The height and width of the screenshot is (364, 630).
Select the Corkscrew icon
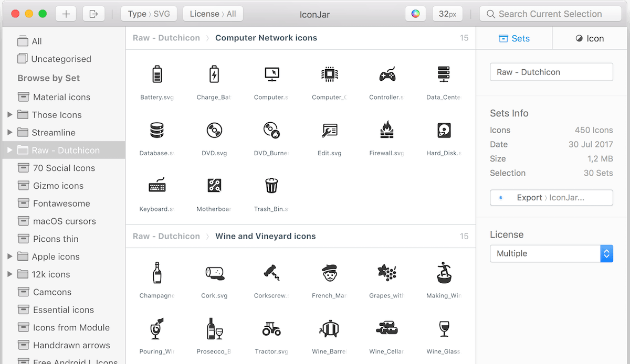click(271, 272)
